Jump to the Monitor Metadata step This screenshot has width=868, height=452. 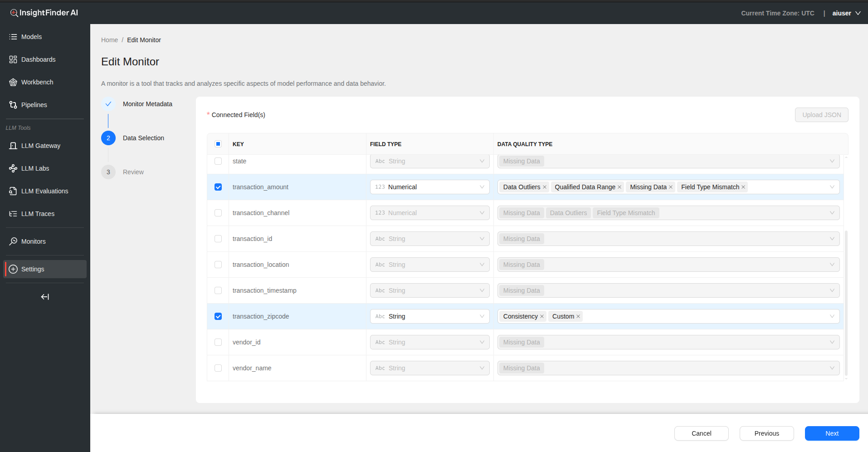[147, 104]
